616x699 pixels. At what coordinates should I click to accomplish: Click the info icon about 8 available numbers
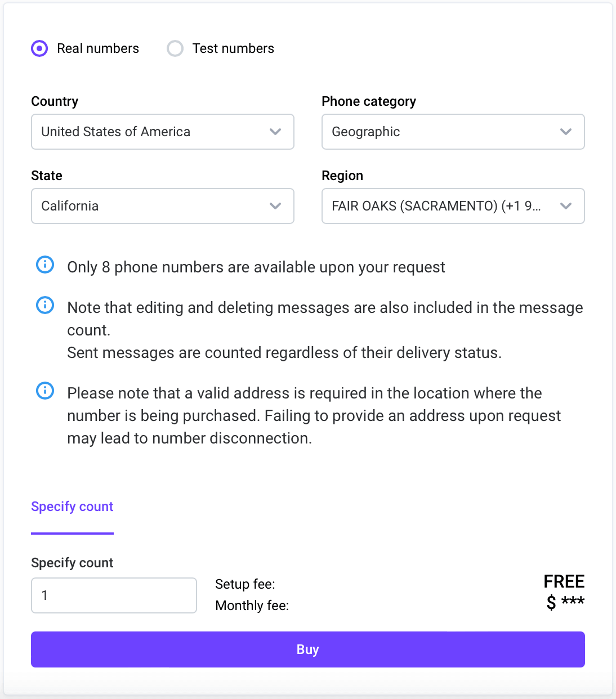pos(45,265)
